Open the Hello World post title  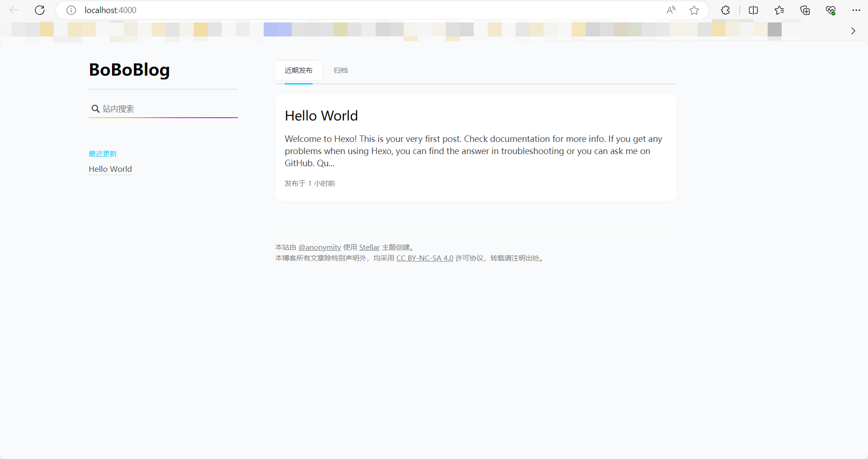point(321,116)
